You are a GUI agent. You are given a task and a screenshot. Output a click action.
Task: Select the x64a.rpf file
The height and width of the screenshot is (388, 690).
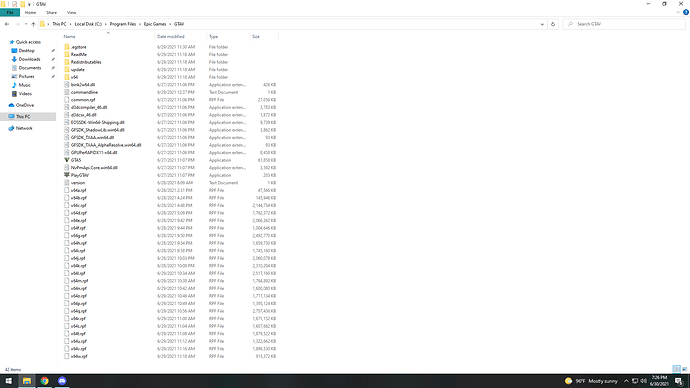78,190
